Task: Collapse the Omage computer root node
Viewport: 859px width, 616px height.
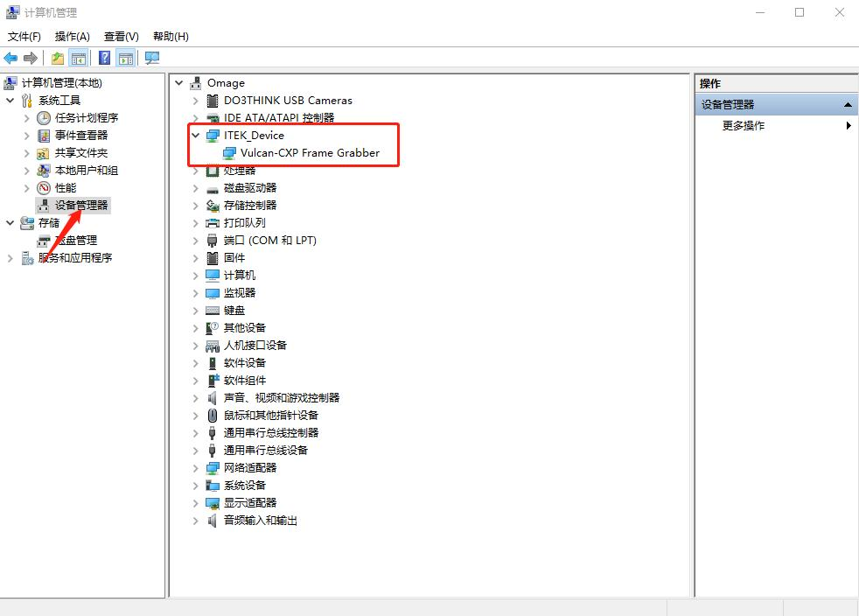Action: (179, 83)
